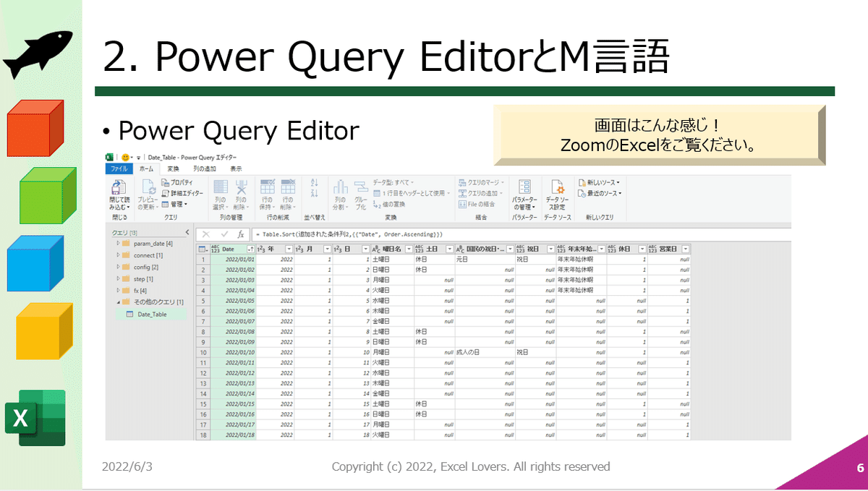Click the formula bar confirm checkmark icon

224,234
